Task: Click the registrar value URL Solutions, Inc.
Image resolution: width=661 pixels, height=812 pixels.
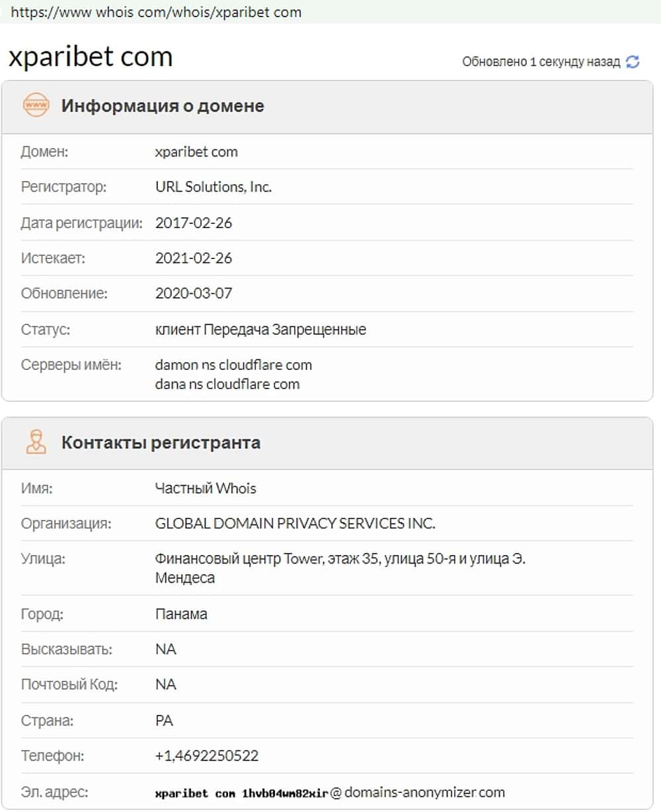Action: click(214, 187)
